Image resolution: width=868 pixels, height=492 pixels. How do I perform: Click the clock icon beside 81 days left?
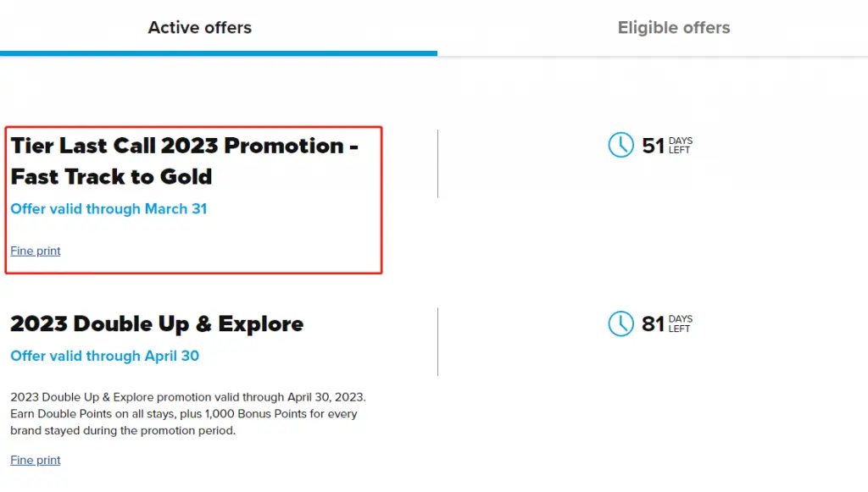[620, 323]
